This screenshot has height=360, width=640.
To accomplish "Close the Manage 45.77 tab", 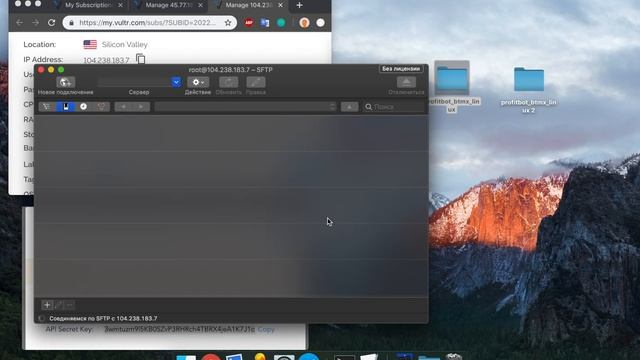I will tap(200, 5).
